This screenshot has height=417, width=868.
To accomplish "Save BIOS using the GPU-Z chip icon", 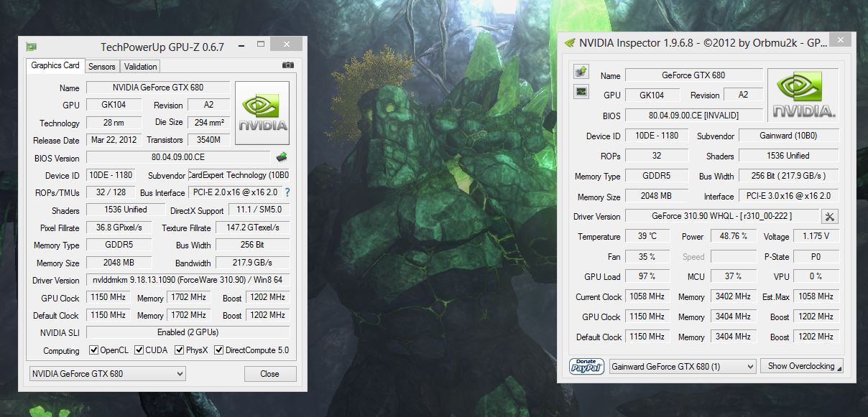I will pyautogui.click(x=282, y=157).
